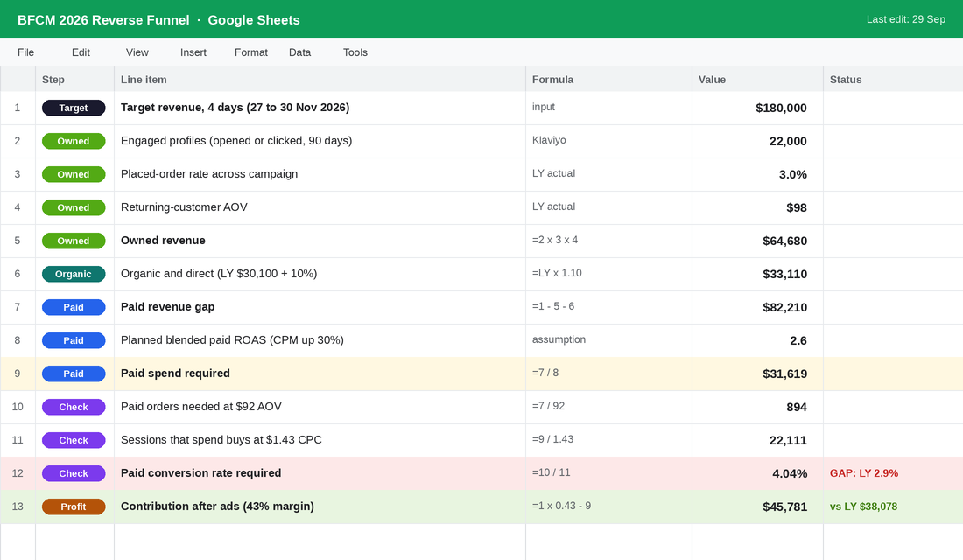Click Sessions that spend buys cell

[x=320, y=440]
